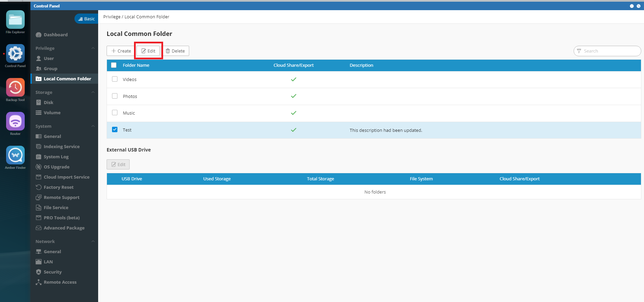Click the Advanced Package icon

coord(39,228)
